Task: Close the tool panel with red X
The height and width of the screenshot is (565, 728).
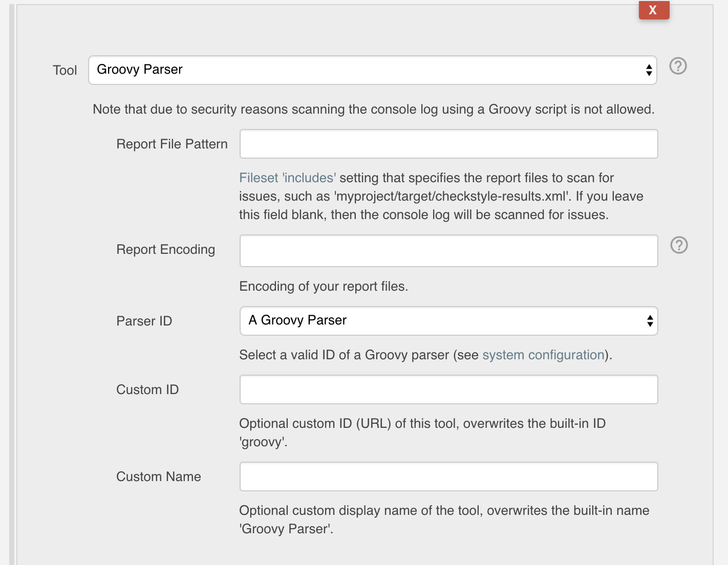Action: click(x=653, y=10)
